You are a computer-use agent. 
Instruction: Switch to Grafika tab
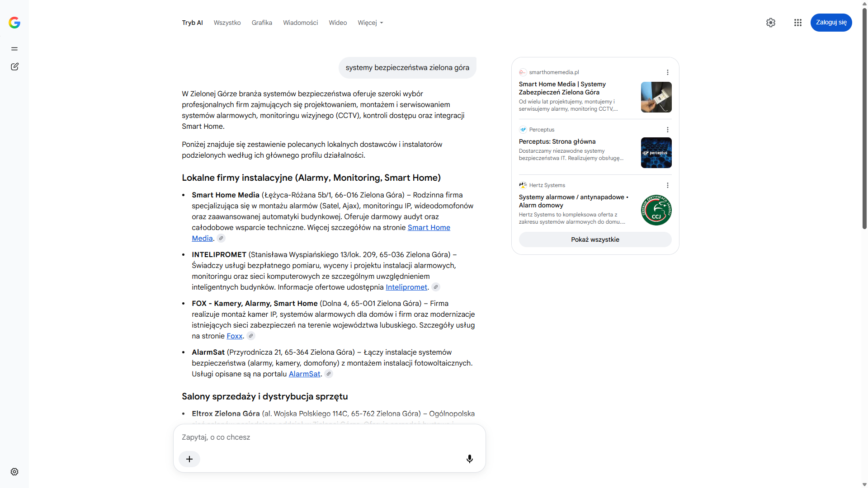tap(262, 23)
